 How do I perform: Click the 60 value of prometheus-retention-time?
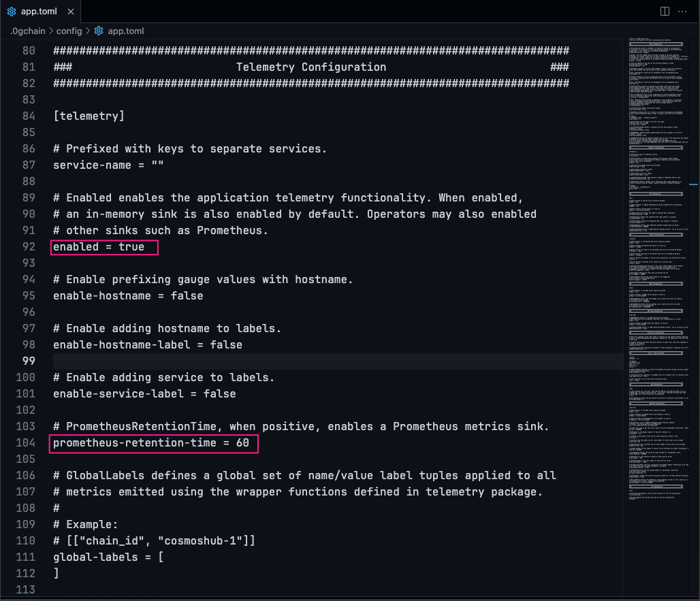(242, 442)
